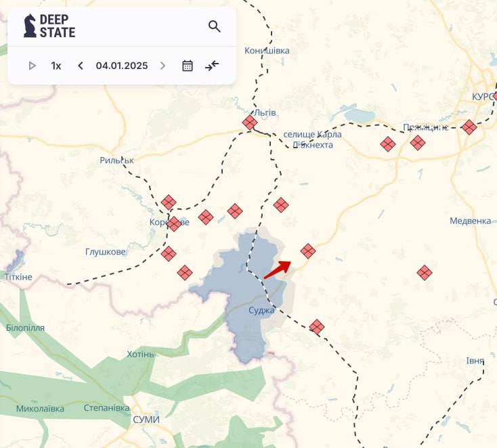
Task: Open the calendar date picker
Action: [x=188, y=66]
